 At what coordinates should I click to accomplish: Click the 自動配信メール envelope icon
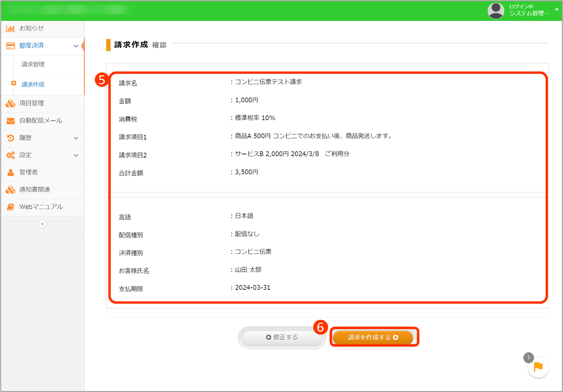10,121
